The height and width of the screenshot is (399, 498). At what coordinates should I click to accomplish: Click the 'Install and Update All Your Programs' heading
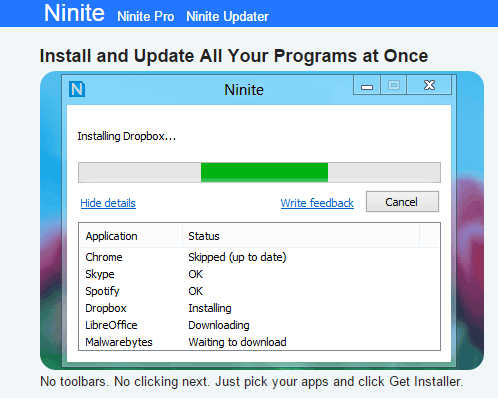pos(234,56)
